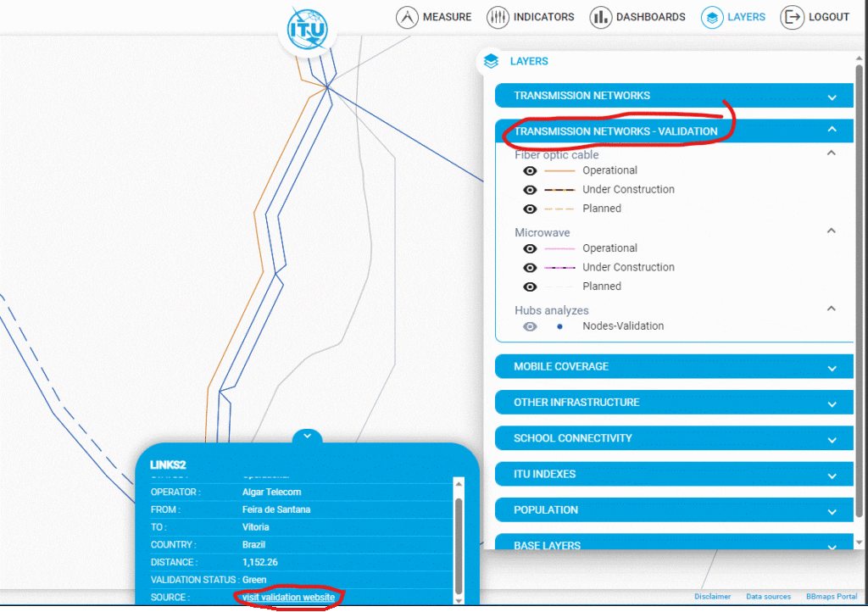Click the Planned fiber optic line swatch
The width and height of the screenshot is (868, 612).
click(x=559, y=209)
